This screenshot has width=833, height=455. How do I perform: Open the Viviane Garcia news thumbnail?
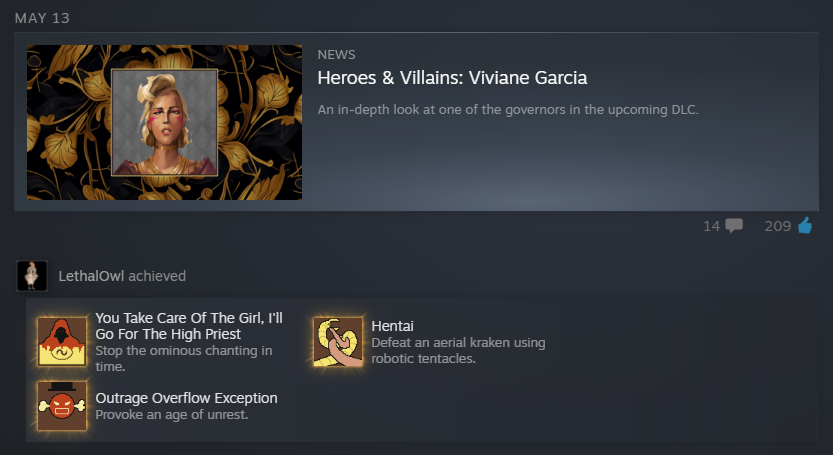[165, 122]
